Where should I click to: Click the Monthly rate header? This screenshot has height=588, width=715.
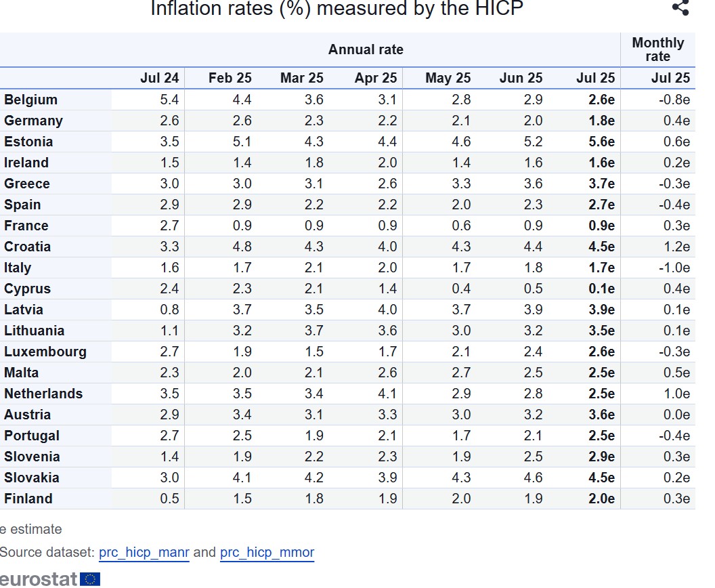coord(657,49)
